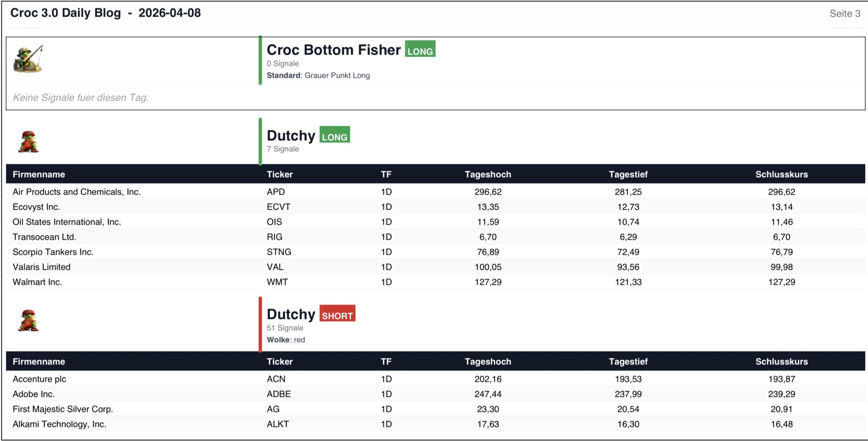
Task: Click the Firmenname header in the Dutchy Long table
Action: pos(39,174)
